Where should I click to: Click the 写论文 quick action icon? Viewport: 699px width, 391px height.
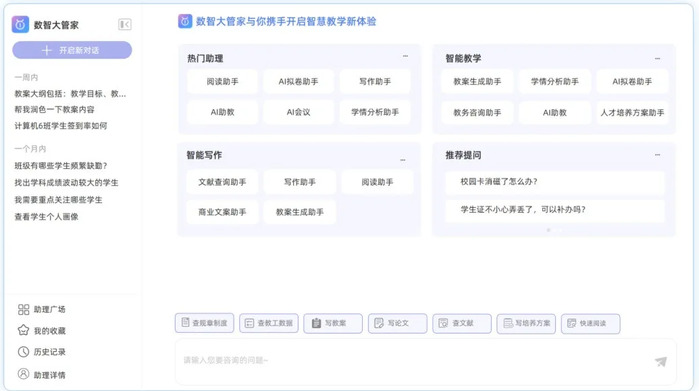coord(379,323)
